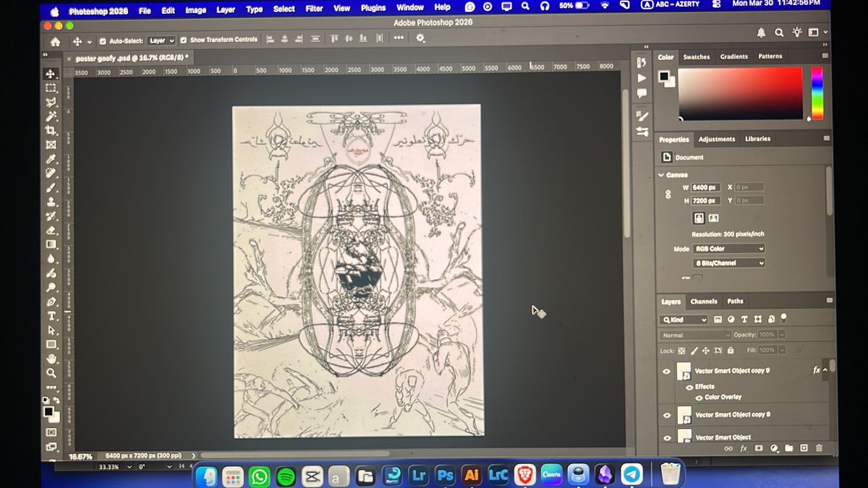Open the Auto-Select Layer dropdown
This screenshot has width=868, height=488.
pyautogui.click(x=161, y=41)
